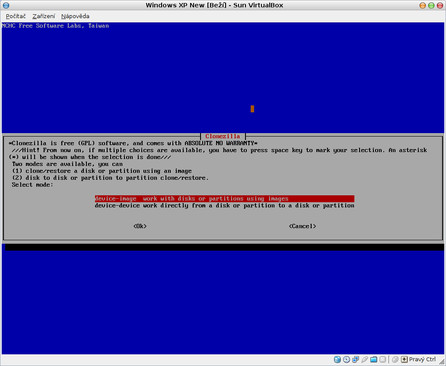Minimize the VirtualBox window
446x366 pixels.
coord(422,5)
